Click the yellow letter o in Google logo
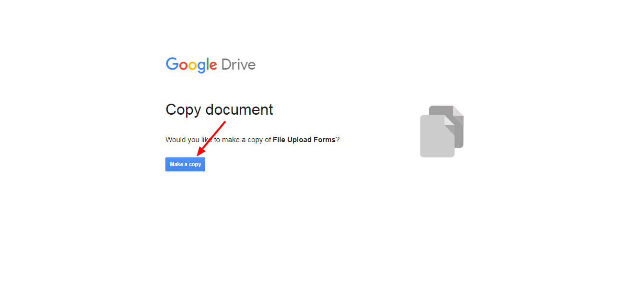644x300 pixels. [193, 66]
